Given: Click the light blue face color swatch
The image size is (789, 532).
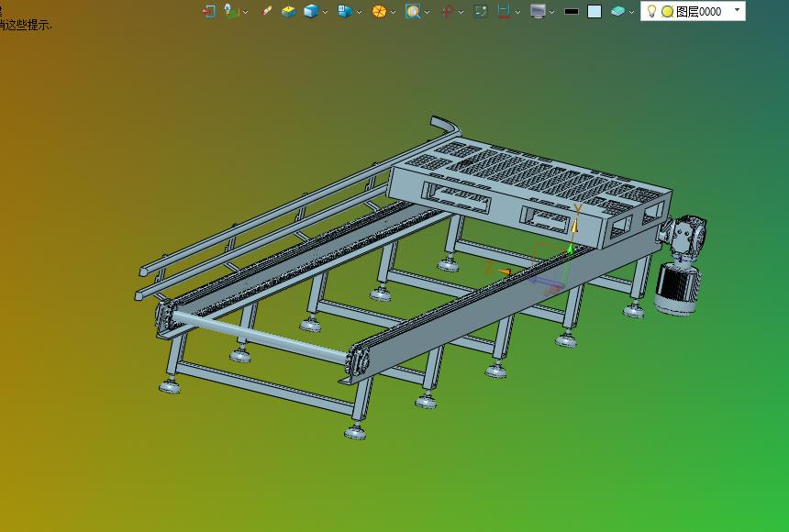Looking at the screenshot, I should click(x=595, y=12).
